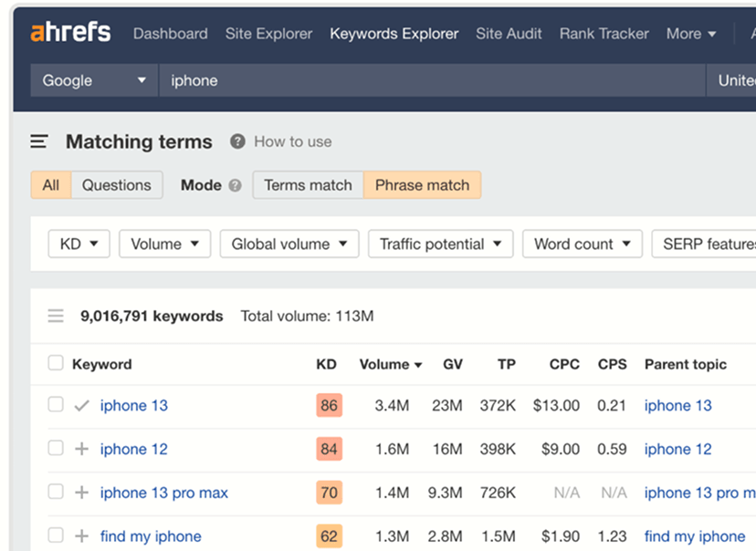Click the list icon beside 9,016,791 keywords
The image size is (756, 551).
[56, 316]
